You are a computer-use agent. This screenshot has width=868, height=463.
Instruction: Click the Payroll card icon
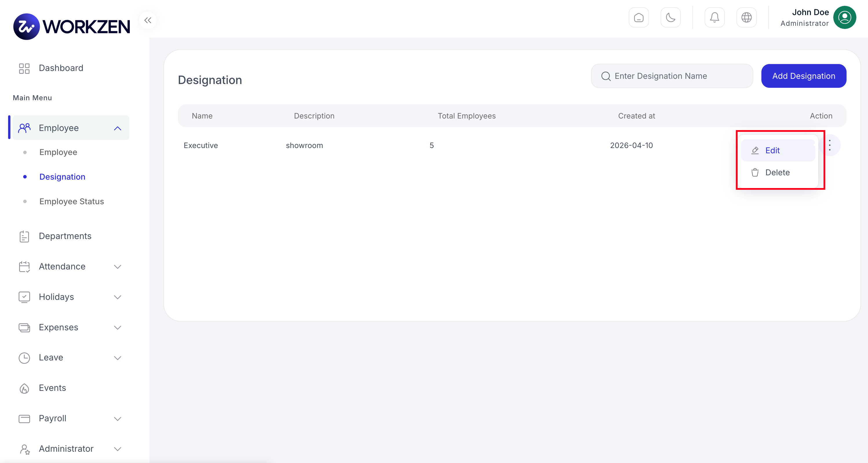[x=24, y=419]
